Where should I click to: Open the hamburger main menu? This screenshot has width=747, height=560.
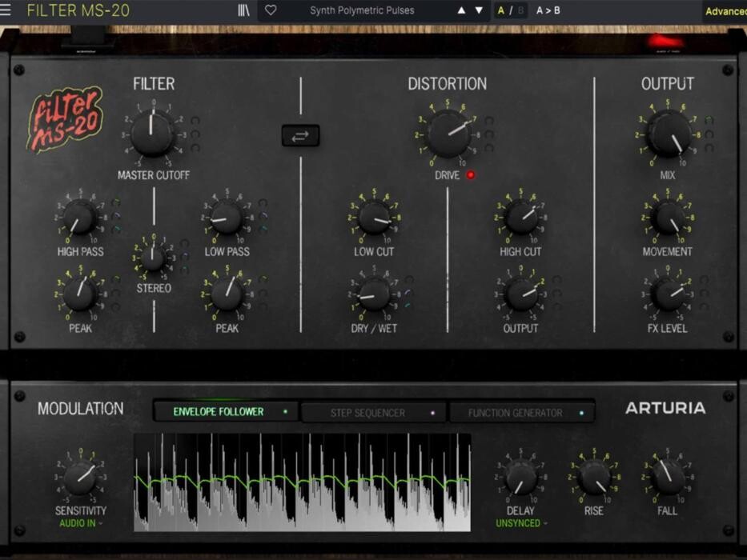coord(6,10)
